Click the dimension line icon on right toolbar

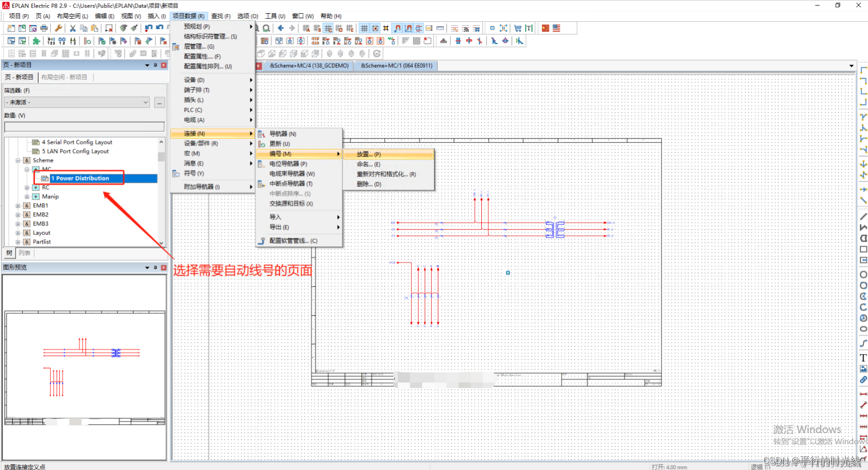point(863,394)
